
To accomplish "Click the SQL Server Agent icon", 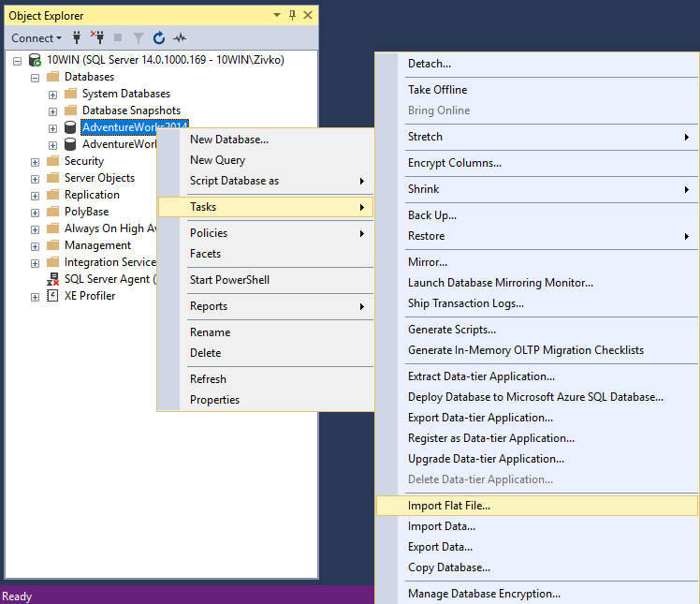I will [x=53, y=279].
